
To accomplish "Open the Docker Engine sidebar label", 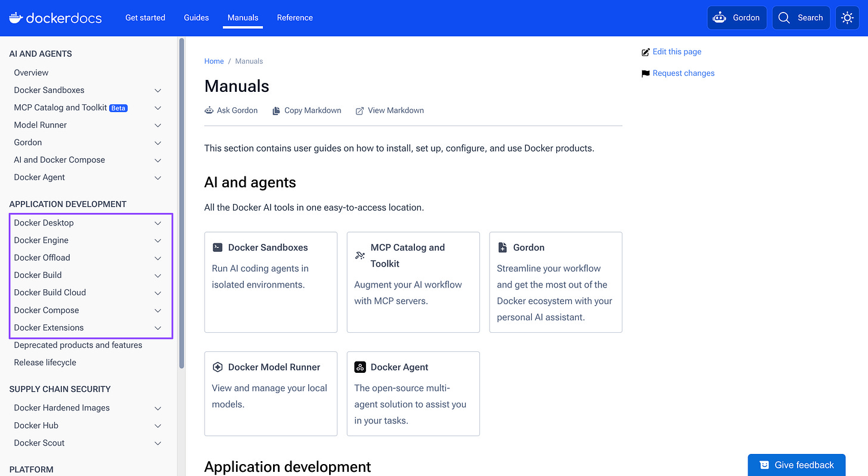I will click(x=41, y=240).
